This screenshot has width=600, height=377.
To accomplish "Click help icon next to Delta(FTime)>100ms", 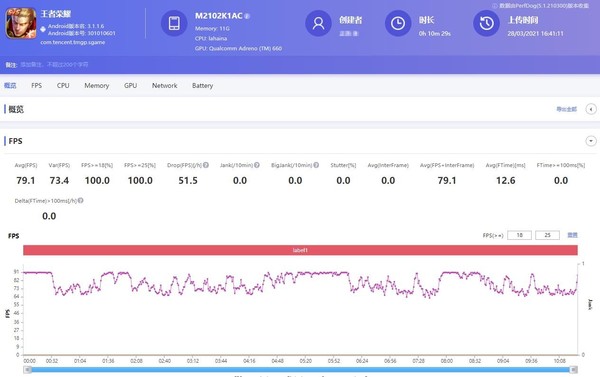I will pos(80,201).
